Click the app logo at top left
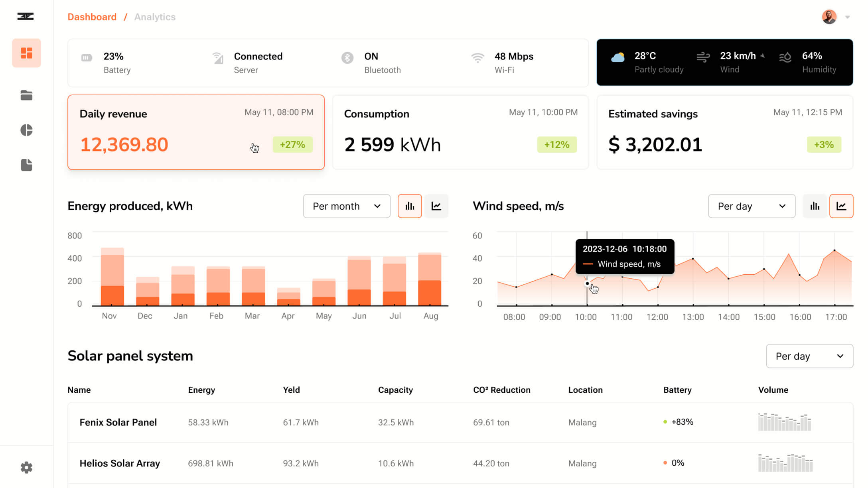The height and width of the screenshot is (488, 868). [26, 16]
